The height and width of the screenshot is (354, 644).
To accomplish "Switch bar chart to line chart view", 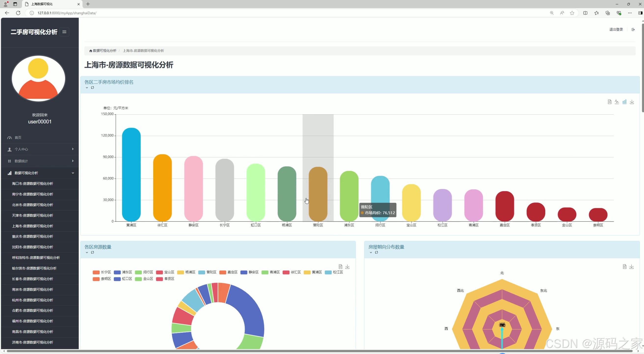I will 617,102.
